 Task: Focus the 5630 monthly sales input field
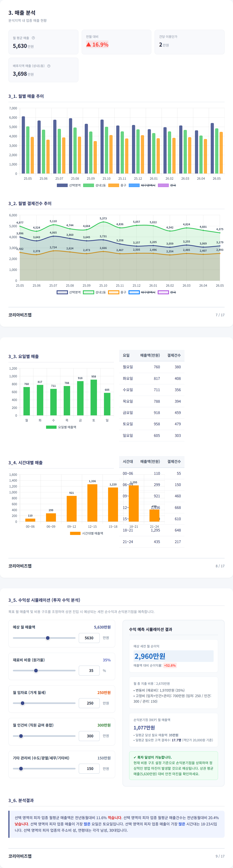pyautogui.click(x=89, y=638)
